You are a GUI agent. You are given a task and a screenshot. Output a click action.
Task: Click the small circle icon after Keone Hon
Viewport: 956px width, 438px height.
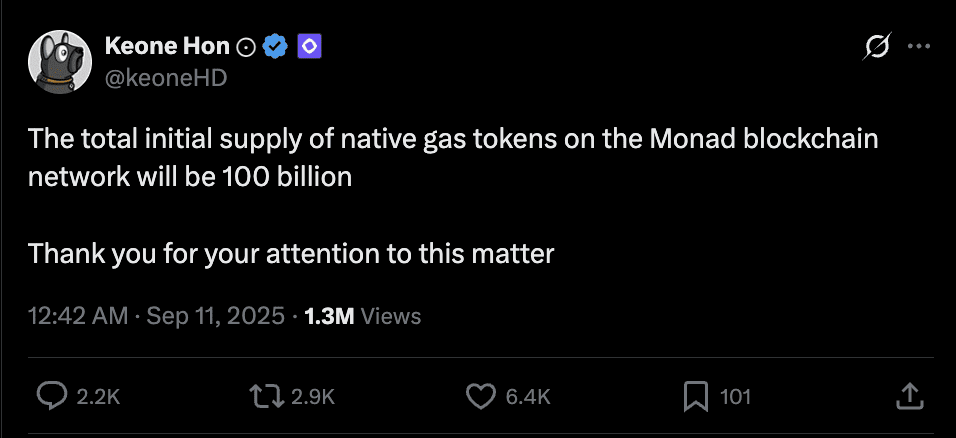(246, 46)
